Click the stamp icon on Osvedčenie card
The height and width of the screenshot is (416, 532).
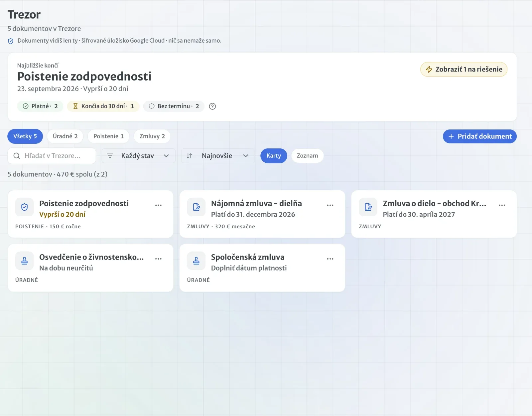coord(25,261)
